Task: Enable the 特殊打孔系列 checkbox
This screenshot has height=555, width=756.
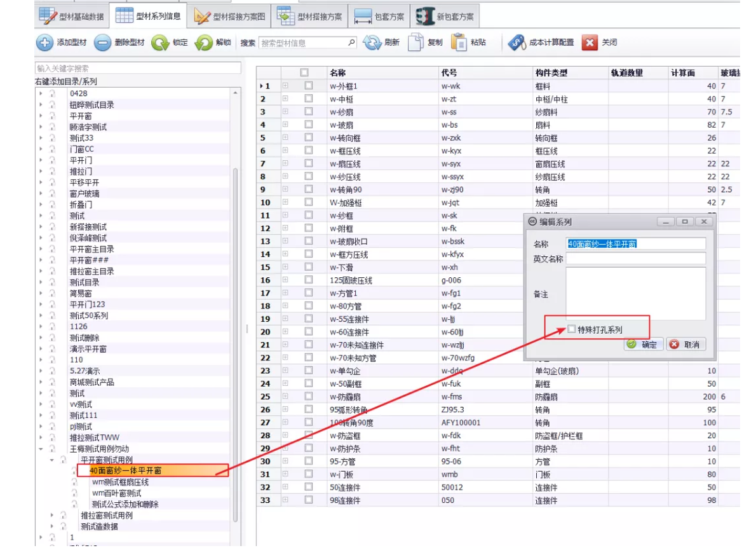Action: pos(572,329)
